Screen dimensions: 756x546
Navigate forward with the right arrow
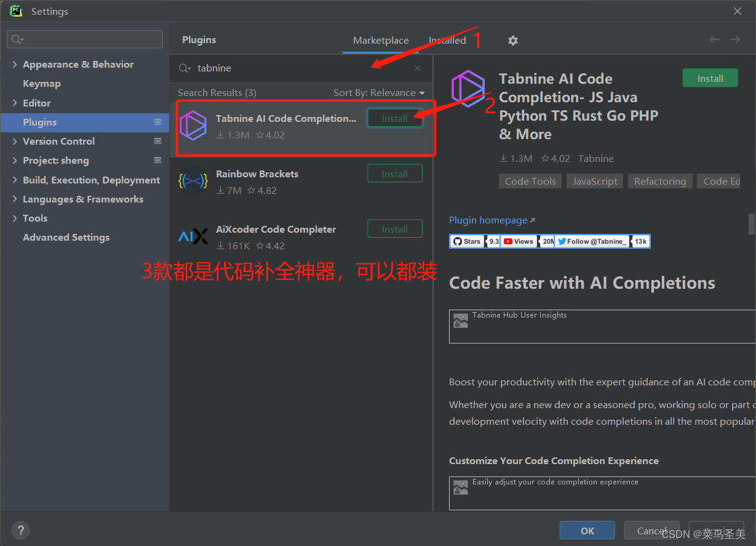tap(735, 39)
